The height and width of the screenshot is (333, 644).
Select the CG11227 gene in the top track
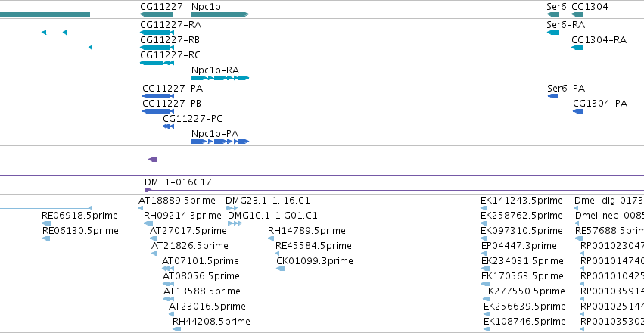pyautogui.click(x=157, y=14)
